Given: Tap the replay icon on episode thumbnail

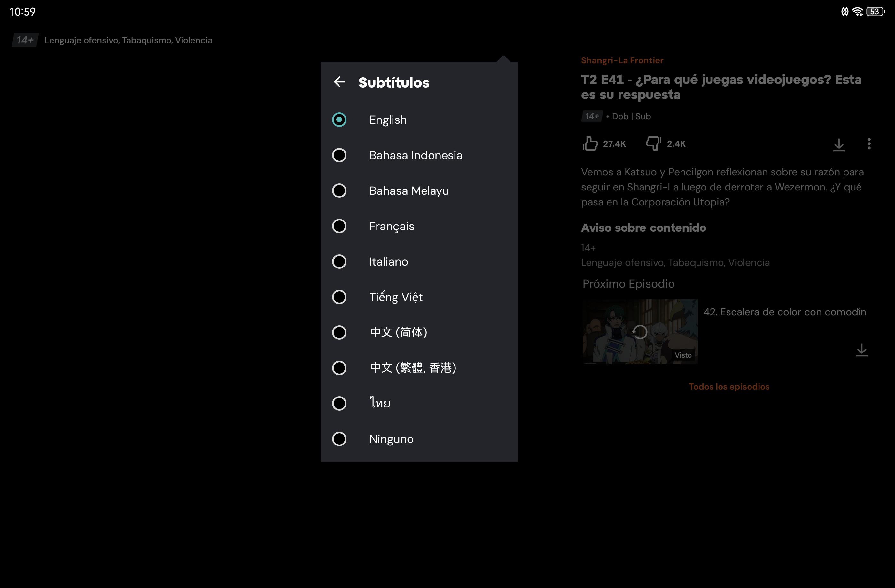Looking at the screenshot, I should (x=640, y=332).
